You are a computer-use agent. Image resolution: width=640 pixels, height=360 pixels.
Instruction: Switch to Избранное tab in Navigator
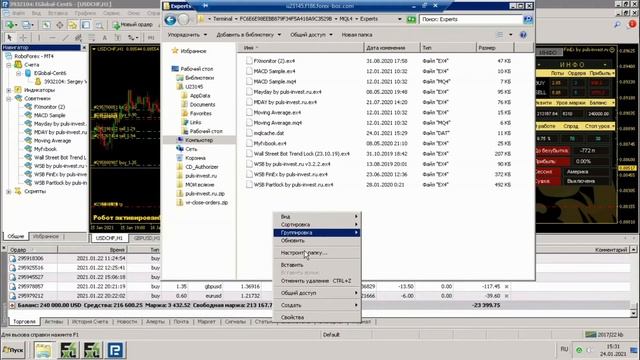coord(46,236)
